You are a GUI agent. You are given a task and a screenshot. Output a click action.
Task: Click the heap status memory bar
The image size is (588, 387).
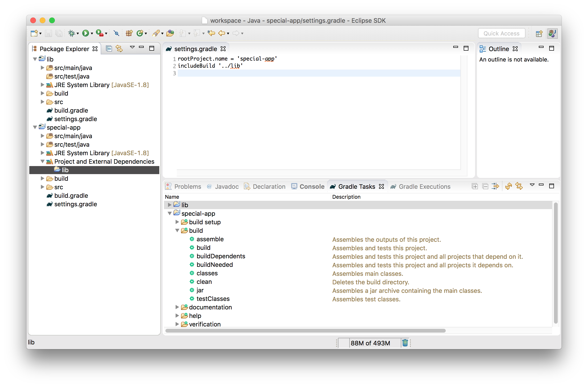[370, 343]
